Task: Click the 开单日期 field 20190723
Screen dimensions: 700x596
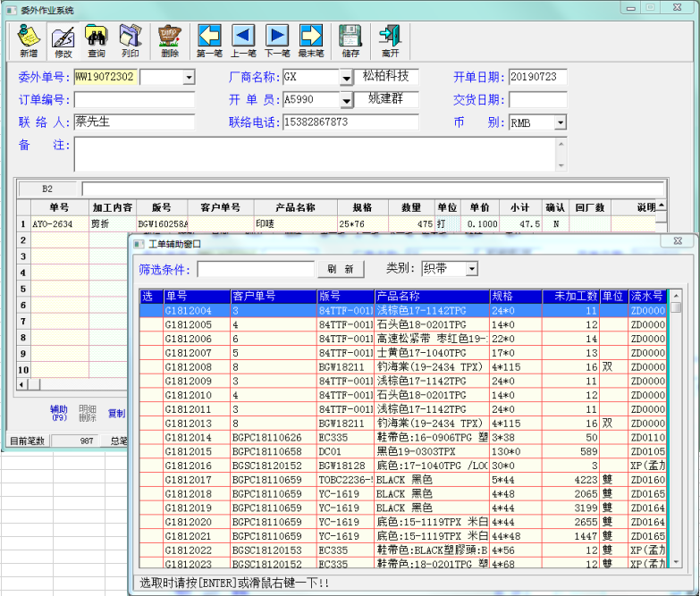Action: point(538,77)
